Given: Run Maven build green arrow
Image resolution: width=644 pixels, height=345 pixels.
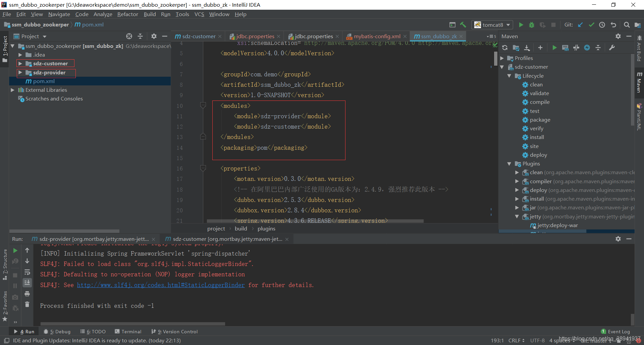Looking at the screenshot, I should pos(554,48).
